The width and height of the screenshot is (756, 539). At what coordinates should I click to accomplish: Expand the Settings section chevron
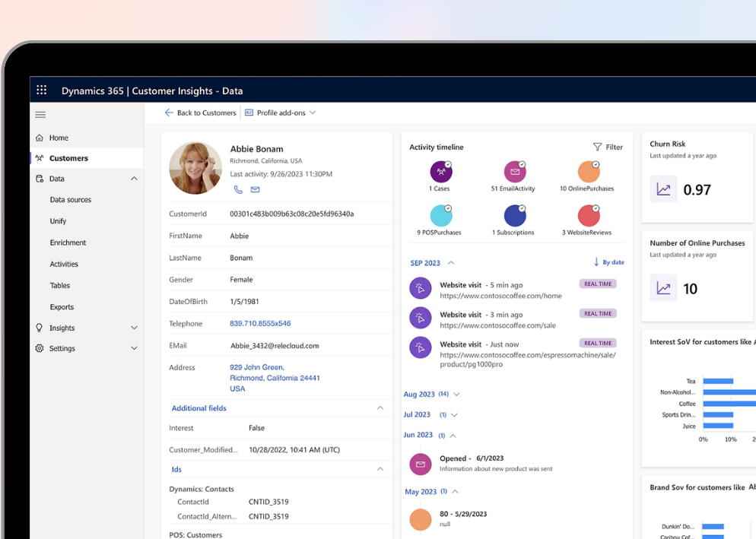tap(134, 348)
